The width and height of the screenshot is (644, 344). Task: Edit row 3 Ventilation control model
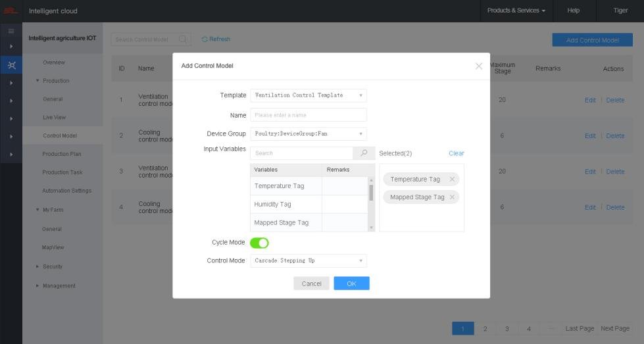[x=590, y=172]
